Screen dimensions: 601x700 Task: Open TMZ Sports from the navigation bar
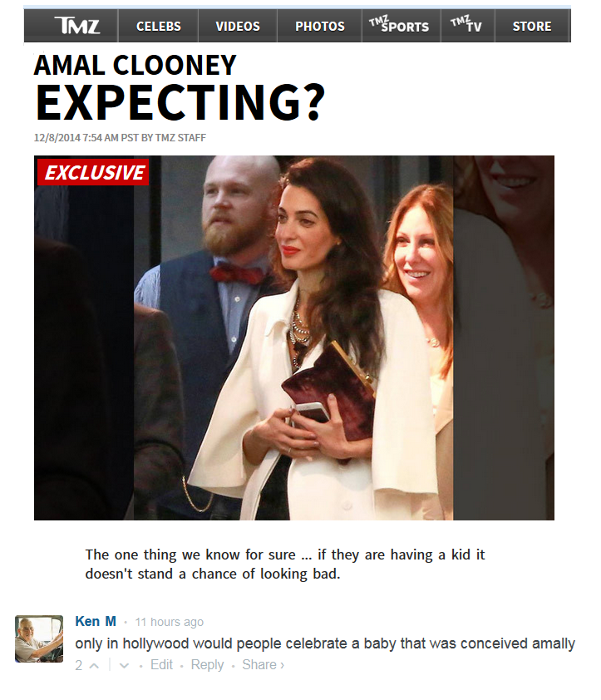click(399, 25)
